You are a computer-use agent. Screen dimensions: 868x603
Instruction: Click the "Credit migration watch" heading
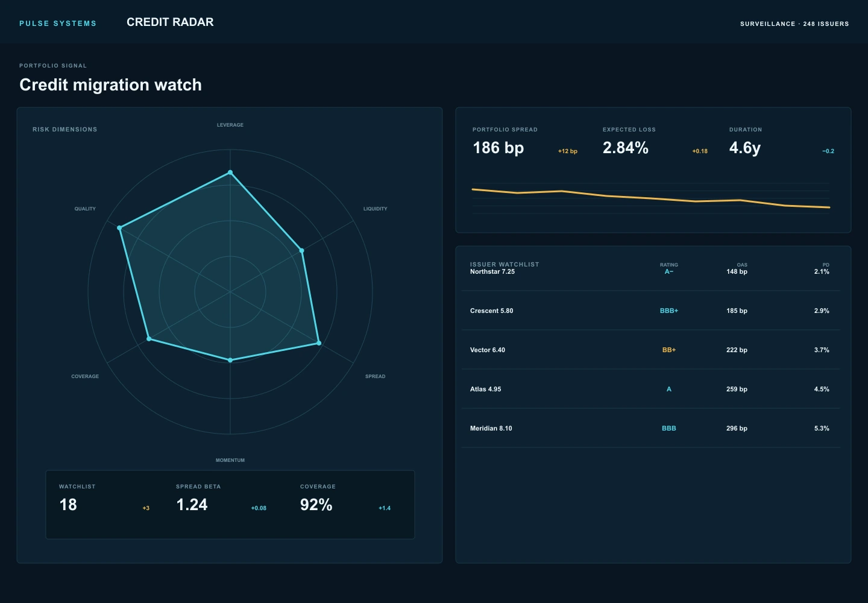pos(110,85)
